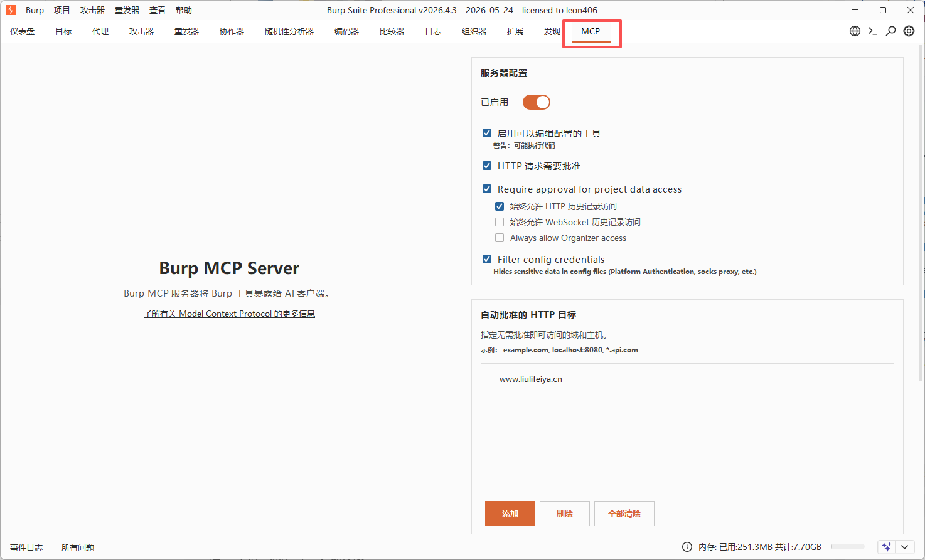Open the Burp menu

click(35, 10)
